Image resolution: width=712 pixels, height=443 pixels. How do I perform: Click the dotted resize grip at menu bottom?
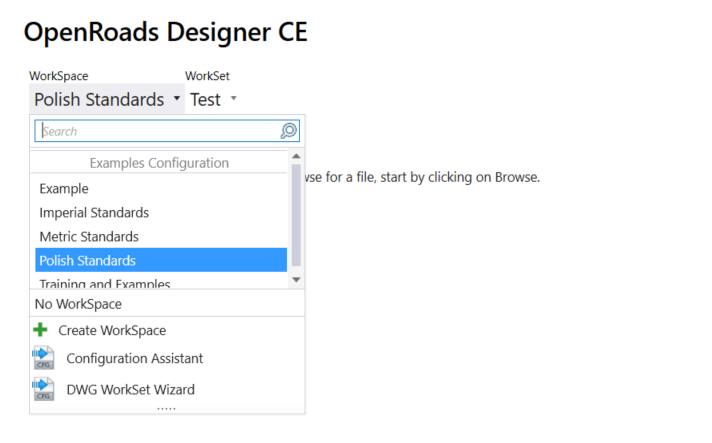[x=166, y=409]
